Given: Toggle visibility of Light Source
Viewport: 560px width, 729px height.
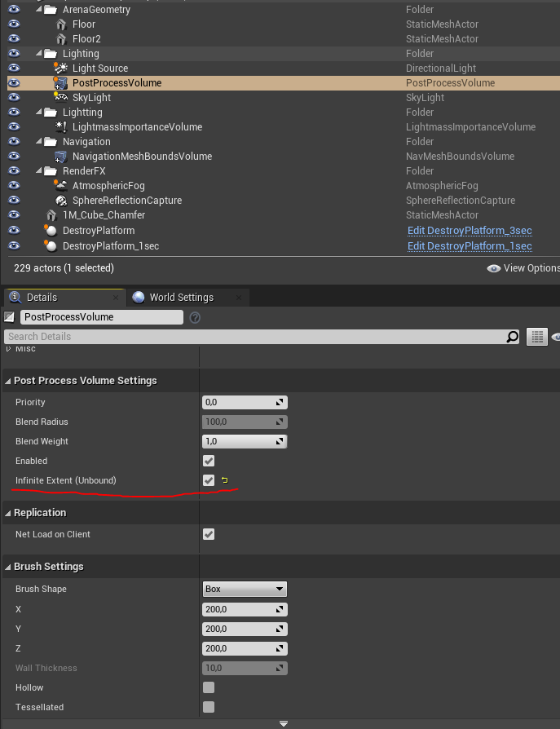Looking at the screenshot, I should [14, 68].
